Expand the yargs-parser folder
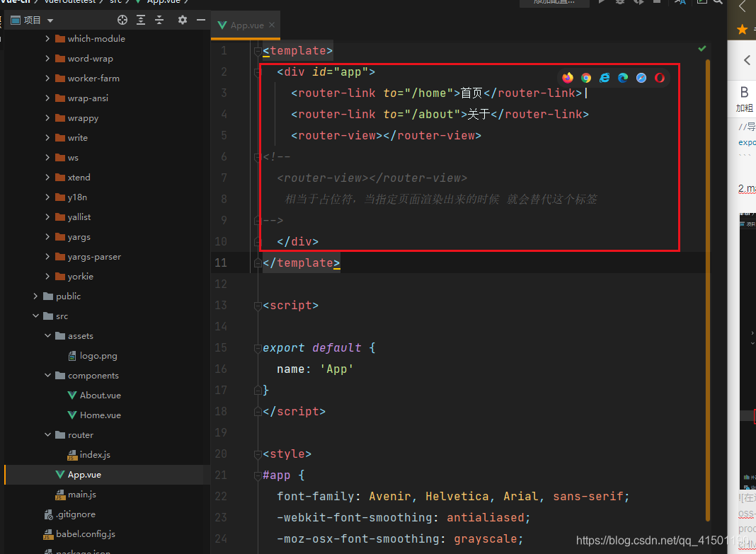This screenshot has width=756, height=554. tap(47, 256)
